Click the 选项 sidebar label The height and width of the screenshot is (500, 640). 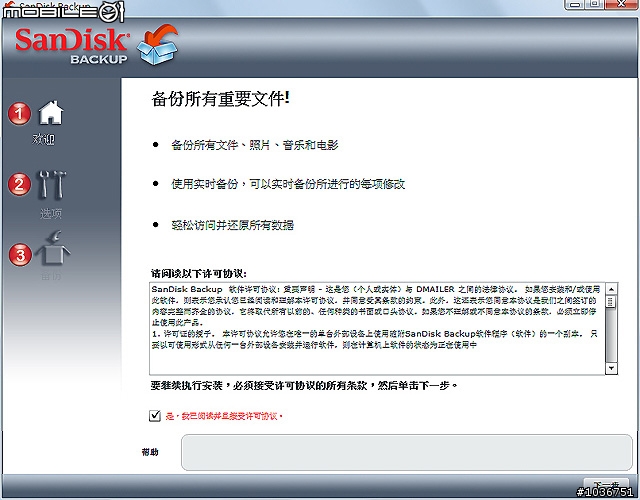pos(51,213)
